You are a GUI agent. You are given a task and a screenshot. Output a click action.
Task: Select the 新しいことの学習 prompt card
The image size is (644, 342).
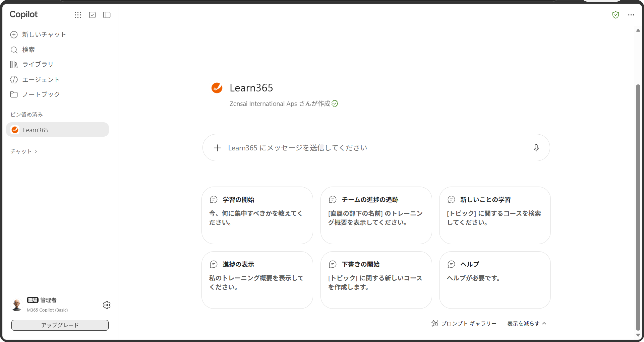(495, 215)
